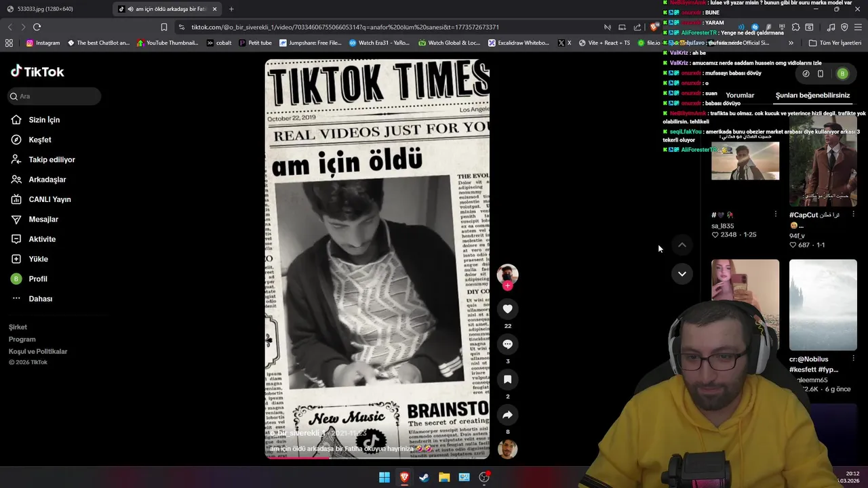This screenshot has width=868, height=488.
Task: Go to next video using down arrow
Action: click(x=682, y=274)
